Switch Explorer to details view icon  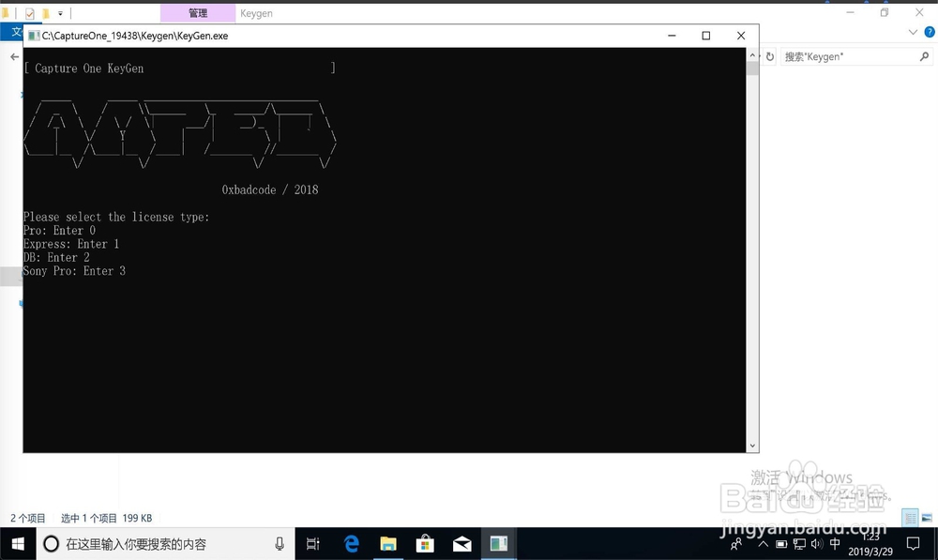910,518
